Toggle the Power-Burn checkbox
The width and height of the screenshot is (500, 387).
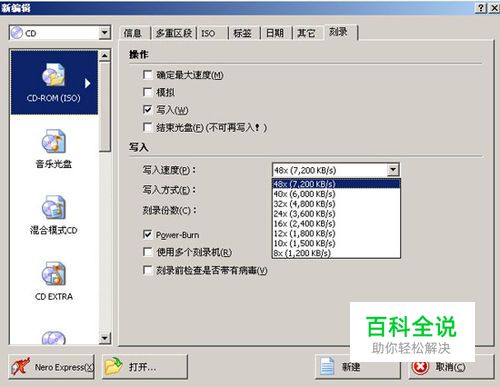point(147,235)
